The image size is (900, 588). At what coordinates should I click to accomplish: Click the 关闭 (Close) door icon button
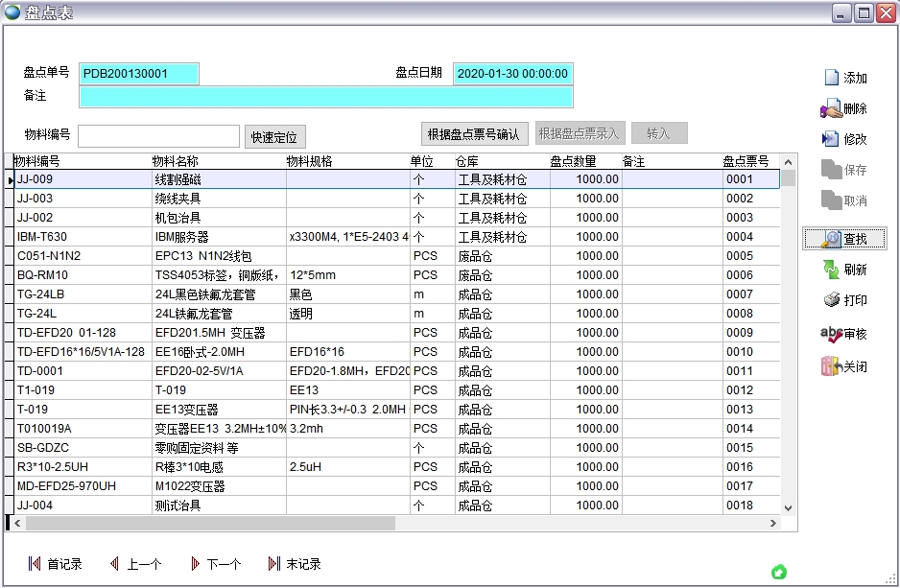coord(832,366)
